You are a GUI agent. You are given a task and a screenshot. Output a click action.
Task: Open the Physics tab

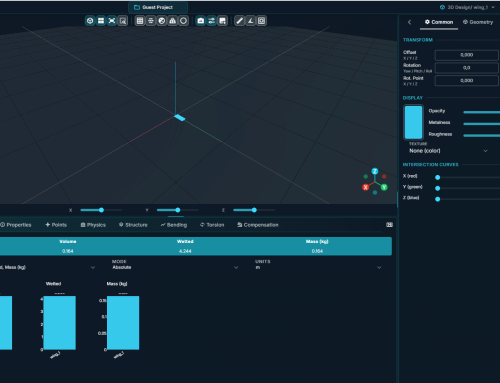click(93, 225)
